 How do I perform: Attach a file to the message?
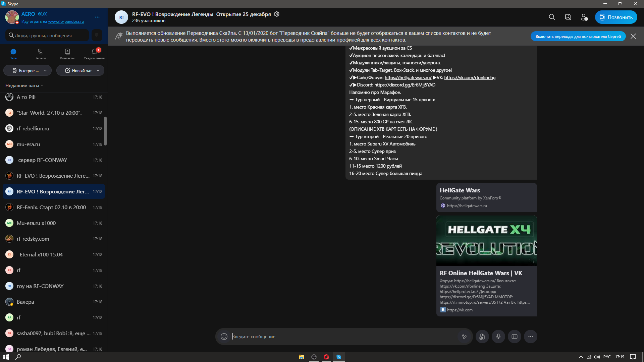coord(482,337)
